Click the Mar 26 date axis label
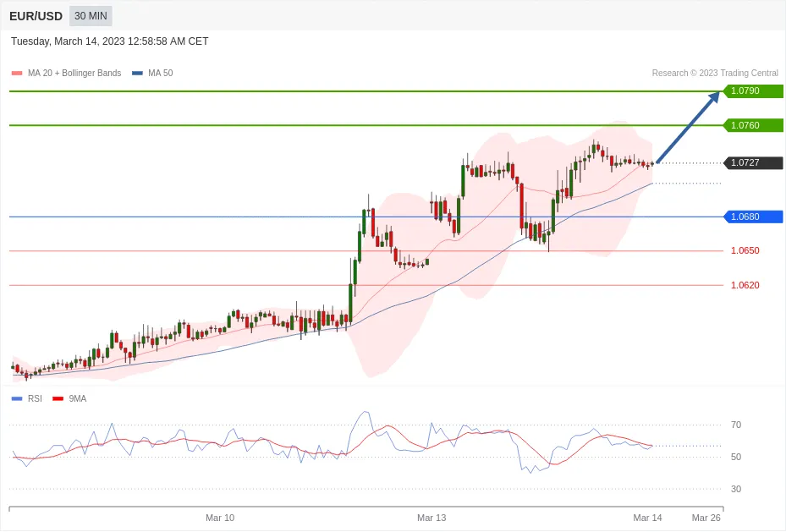786x532 pixels. (706, 518)
